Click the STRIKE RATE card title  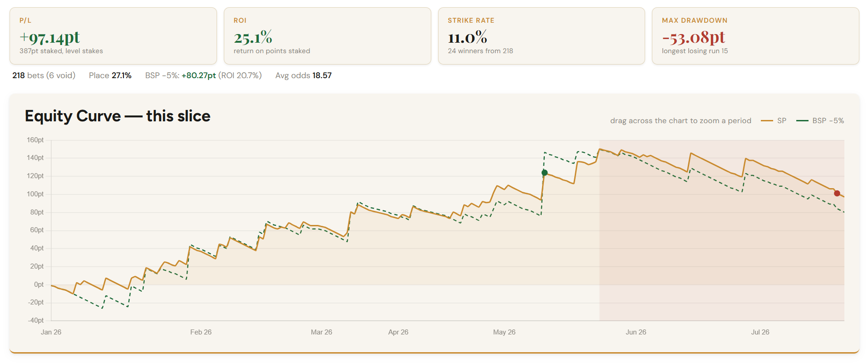click(471, 20)
